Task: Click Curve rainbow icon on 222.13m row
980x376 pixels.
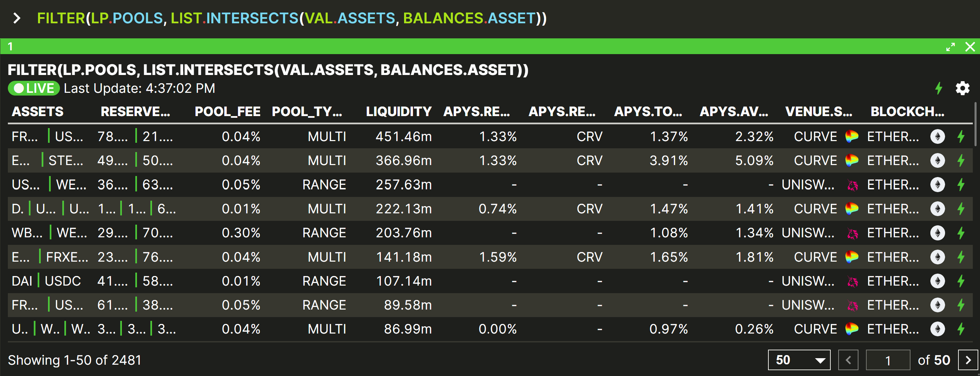Action: 852,209
